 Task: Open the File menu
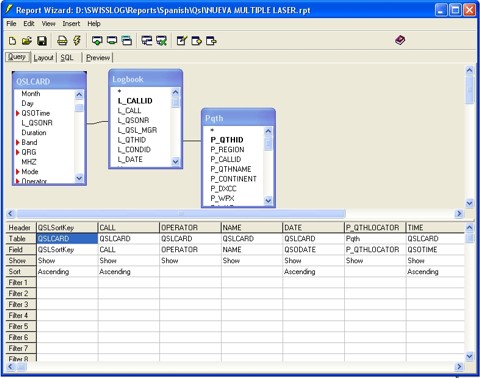pyautogui.click(x=11, y=24)
